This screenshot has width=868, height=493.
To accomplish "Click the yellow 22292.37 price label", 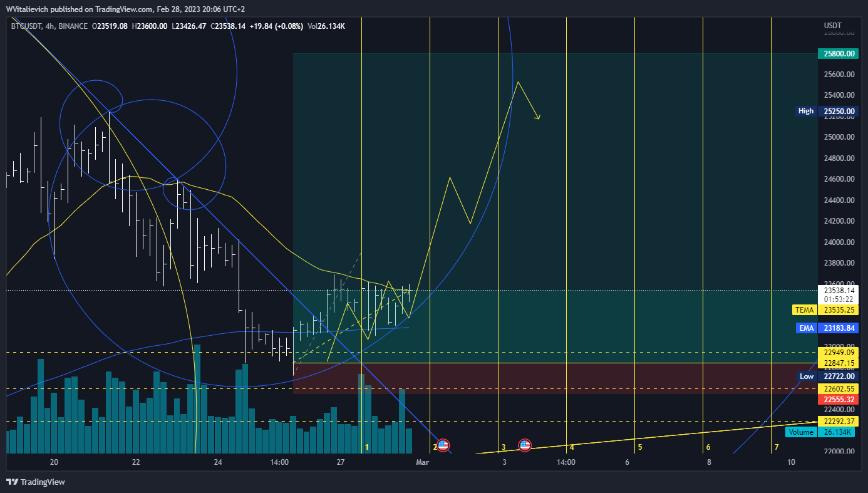I will tap(839, 422).
